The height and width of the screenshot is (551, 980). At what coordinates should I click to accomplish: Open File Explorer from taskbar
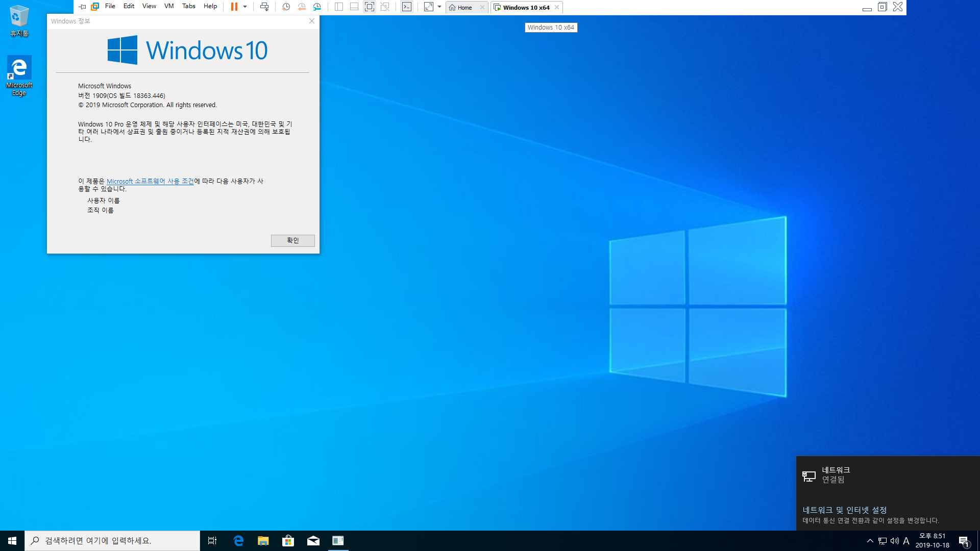coord(263,541)
